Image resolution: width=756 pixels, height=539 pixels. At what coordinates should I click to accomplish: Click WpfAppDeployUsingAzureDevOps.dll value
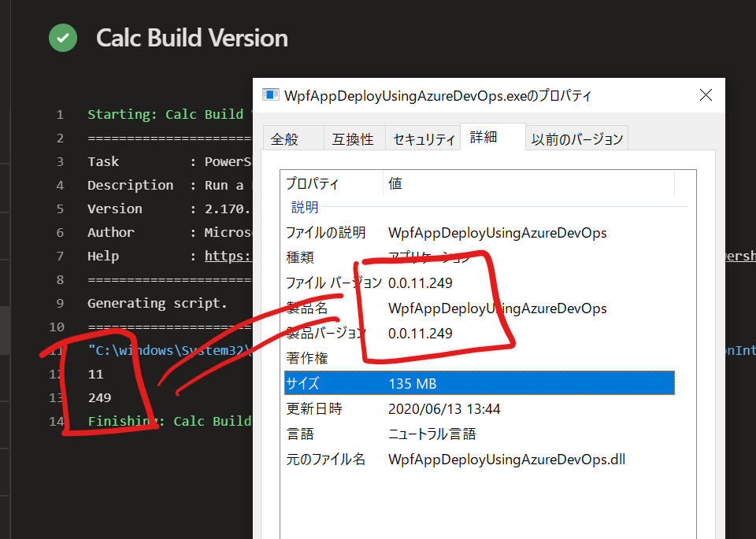[x=506, y=459]
